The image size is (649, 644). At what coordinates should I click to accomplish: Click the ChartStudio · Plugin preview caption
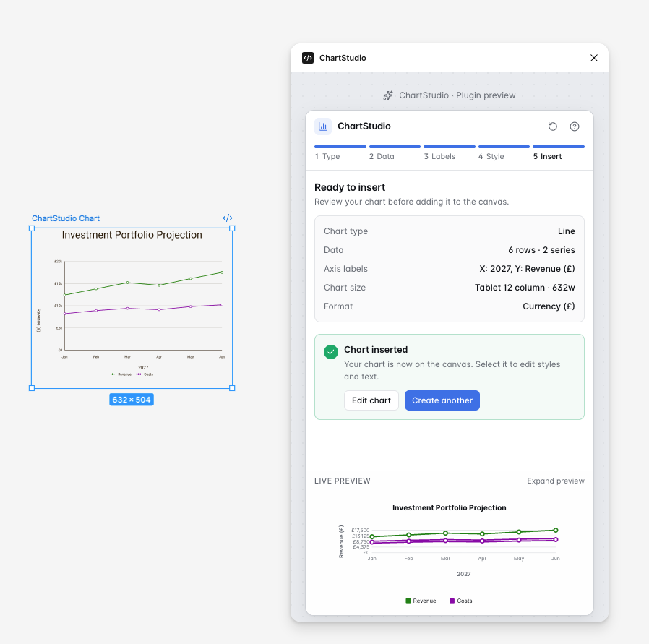point(457,95)
